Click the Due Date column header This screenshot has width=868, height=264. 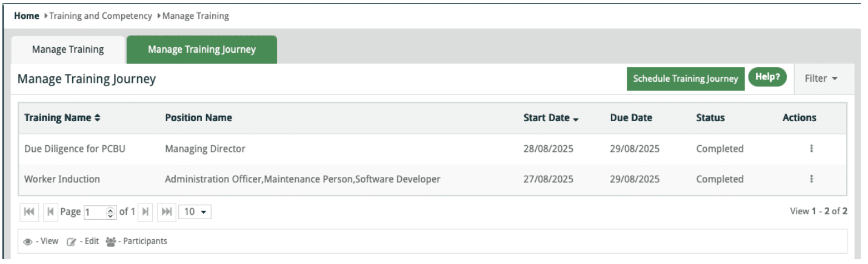coord(631,118)
